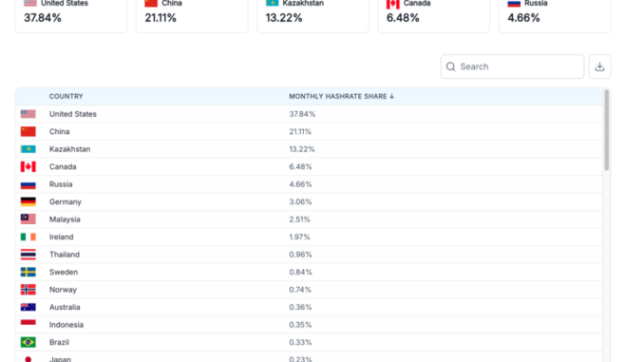Click the table's vertical scrollbar thumb
The image size is (644, 362).
(607, 130)
